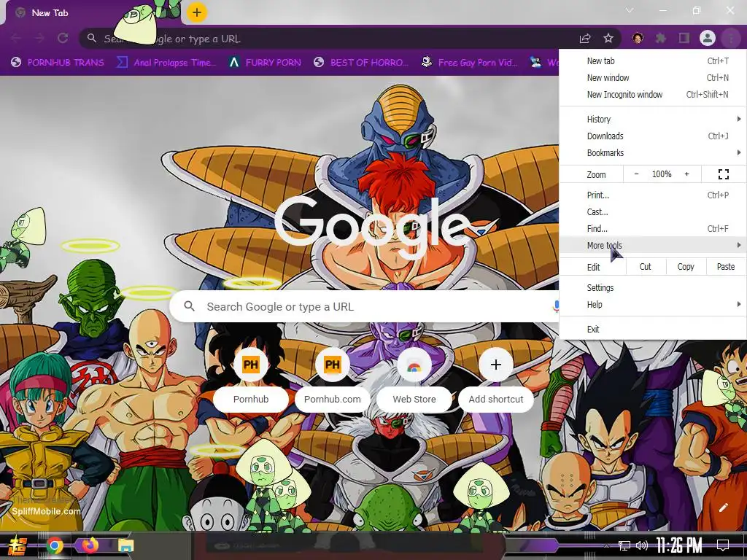
Task: Open the volume control in system tray
Action: tap(642, 545)
